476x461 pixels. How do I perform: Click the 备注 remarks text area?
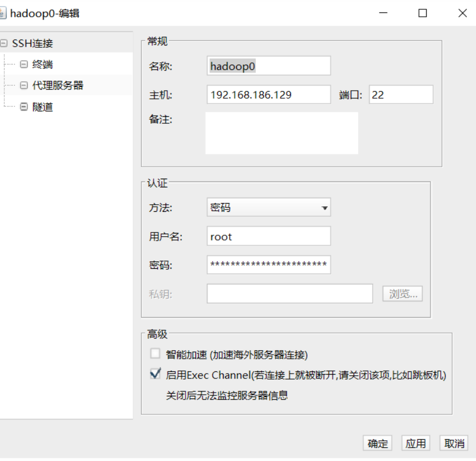point(282,133)
